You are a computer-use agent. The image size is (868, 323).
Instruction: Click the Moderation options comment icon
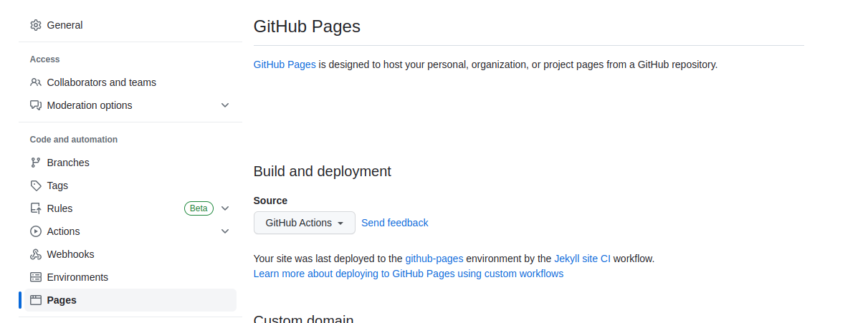tap(36, 105)
